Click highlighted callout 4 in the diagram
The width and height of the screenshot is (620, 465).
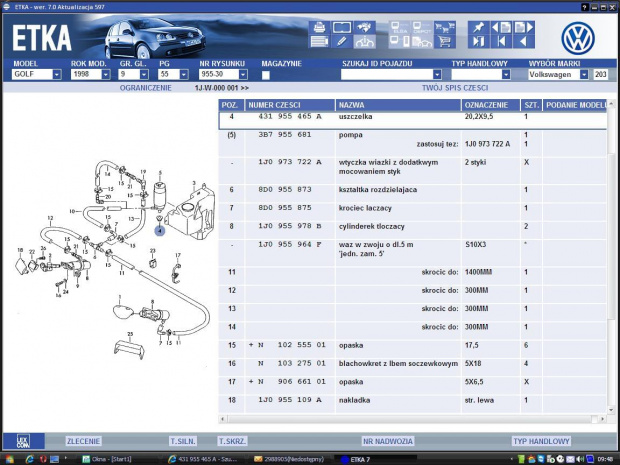tap(160, 231)
